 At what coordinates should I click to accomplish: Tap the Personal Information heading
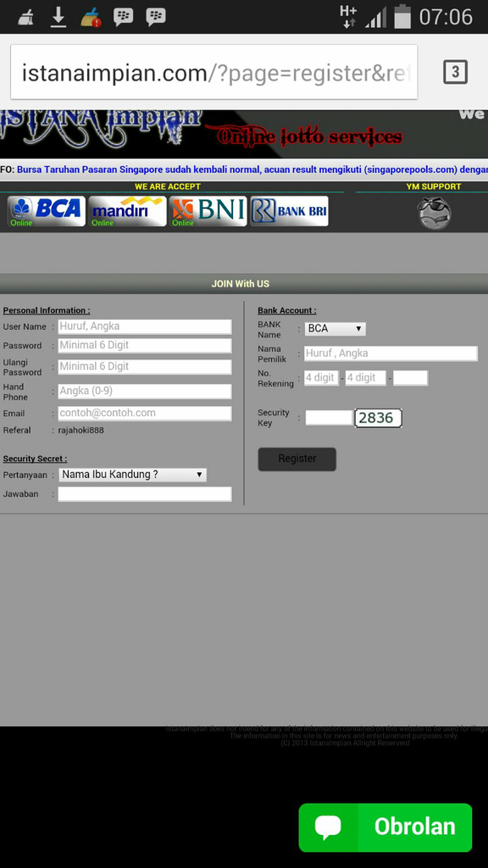(47, 310)
